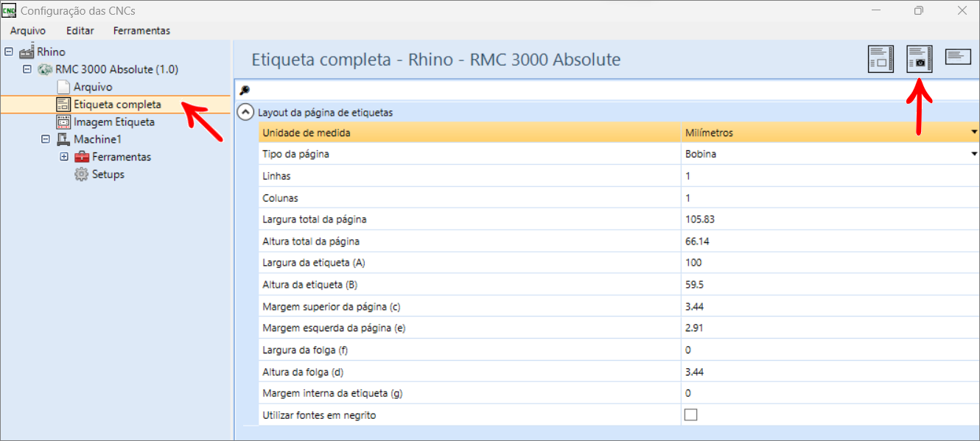Click the RMC 3000 Absolute CNC icon
This screenshot has height=441, width=980.
pos(45,69)
